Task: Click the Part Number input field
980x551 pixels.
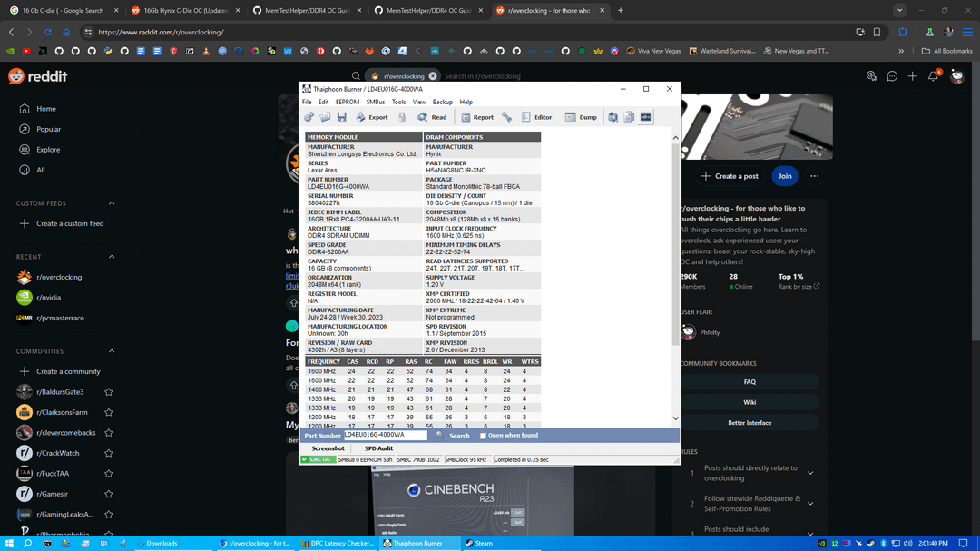Action: coord(385,435)
